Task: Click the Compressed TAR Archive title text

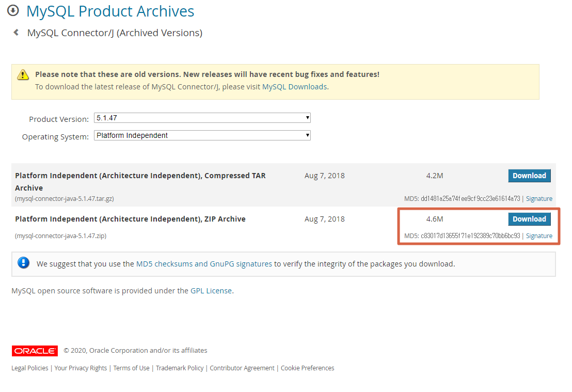Action: click(140, 181)
